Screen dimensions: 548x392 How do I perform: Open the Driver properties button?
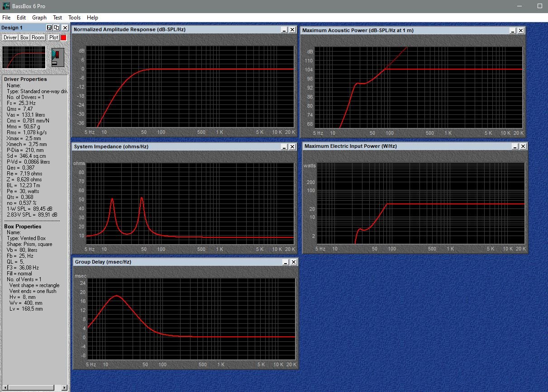coord(10,38)
